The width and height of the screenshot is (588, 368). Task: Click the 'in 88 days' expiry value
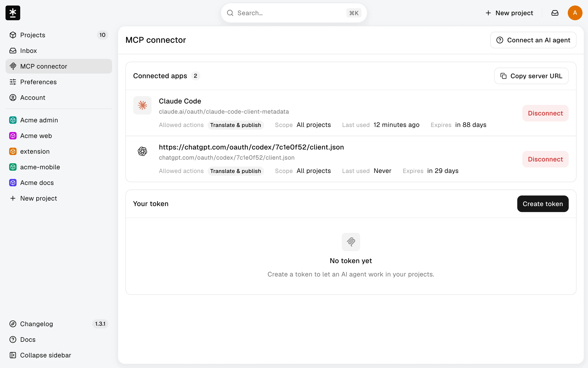[x=471, y=125]
